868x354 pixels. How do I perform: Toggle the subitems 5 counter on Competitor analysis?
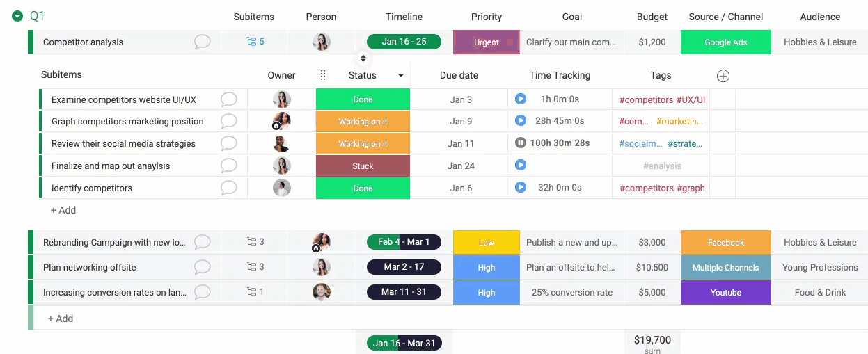click(255, 42)
